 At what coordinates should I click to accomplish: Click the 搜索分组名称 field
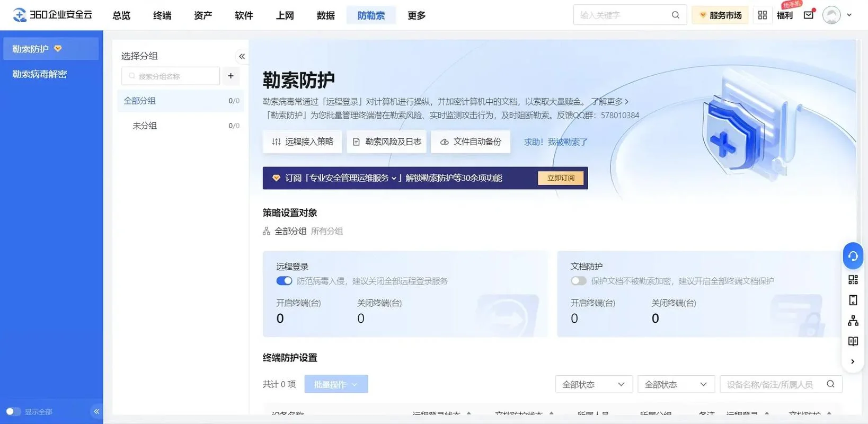(x=171, y=76)
